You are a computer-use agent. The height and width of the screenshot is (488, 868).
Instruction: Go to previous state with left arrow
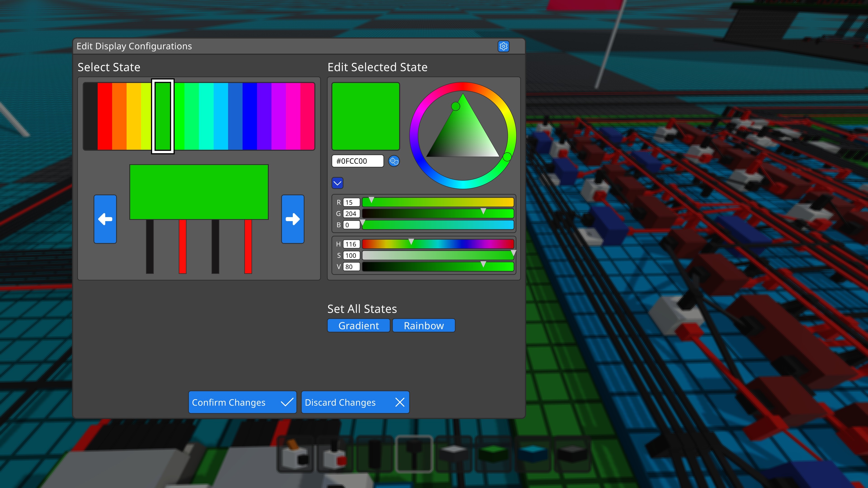105,219
